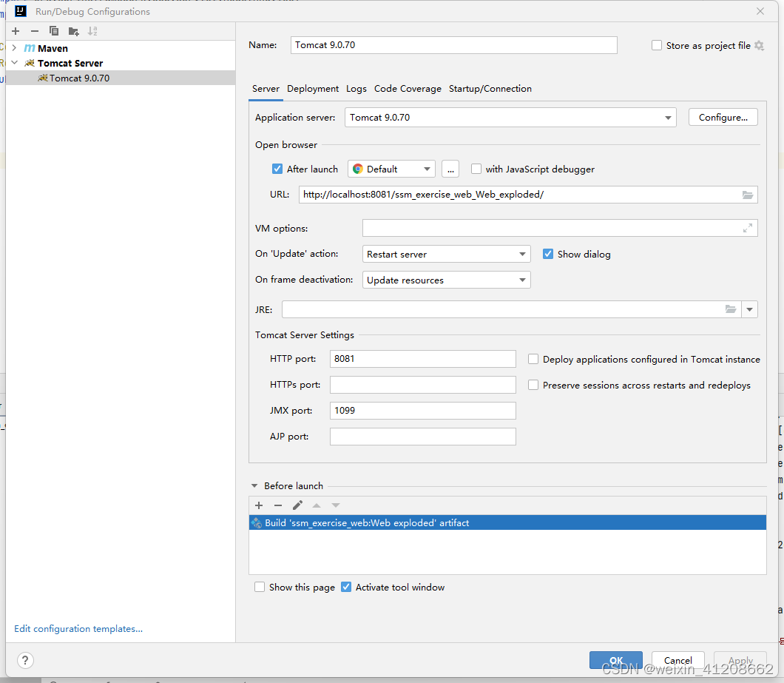The width and height of the screenshot is (784, 683).
Task: Open the JRE dropdown arrow
Action: (x=749, y=309)
